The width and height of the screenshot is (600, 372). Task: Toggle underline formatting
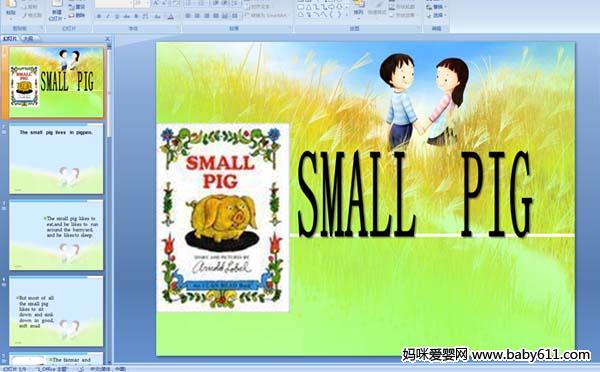[117, 16]
